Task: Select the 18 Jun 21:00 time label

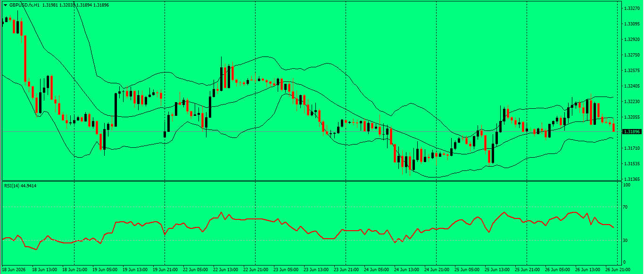Action: (x=74, y=270)
